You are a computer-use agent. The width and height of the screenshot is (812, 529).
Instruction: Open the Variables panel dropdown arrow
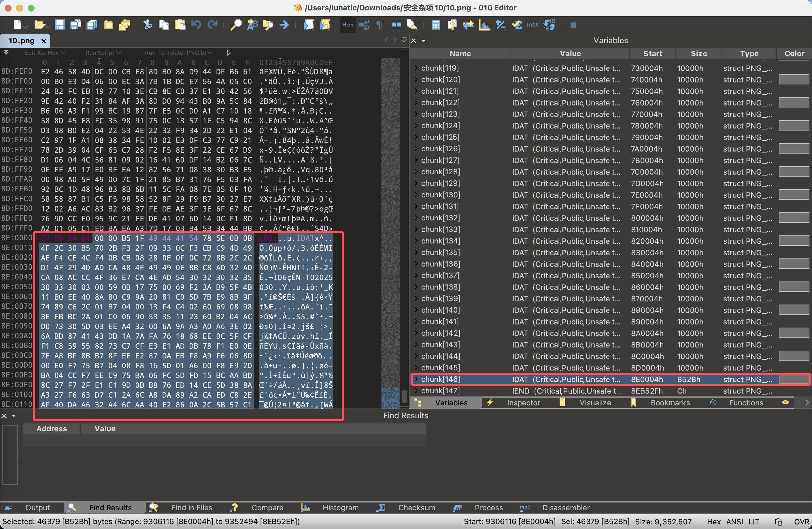(x=423, y=41)
